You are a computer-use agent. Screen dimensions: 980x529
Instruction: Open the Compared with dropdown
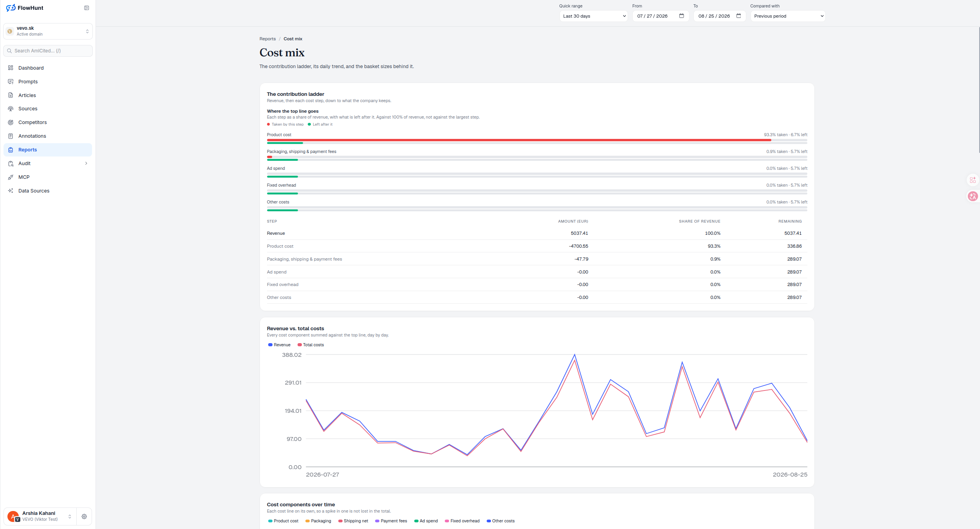(788, 16)
